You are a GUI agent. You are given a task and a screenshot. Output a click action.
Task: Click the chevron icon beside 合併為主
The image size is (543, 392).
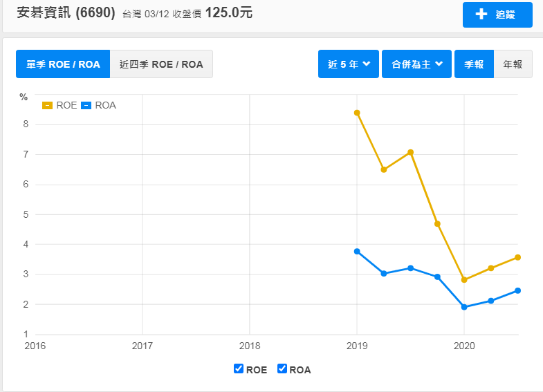(439, 64)
